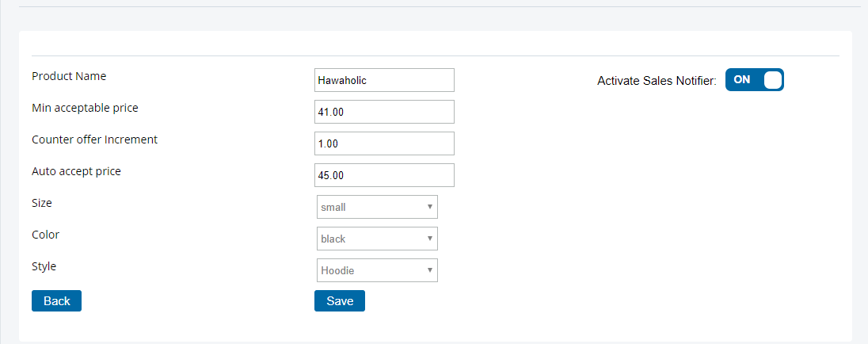
Task: Click the "Activate Sales Notifier:" label
Action: point(657,81)
